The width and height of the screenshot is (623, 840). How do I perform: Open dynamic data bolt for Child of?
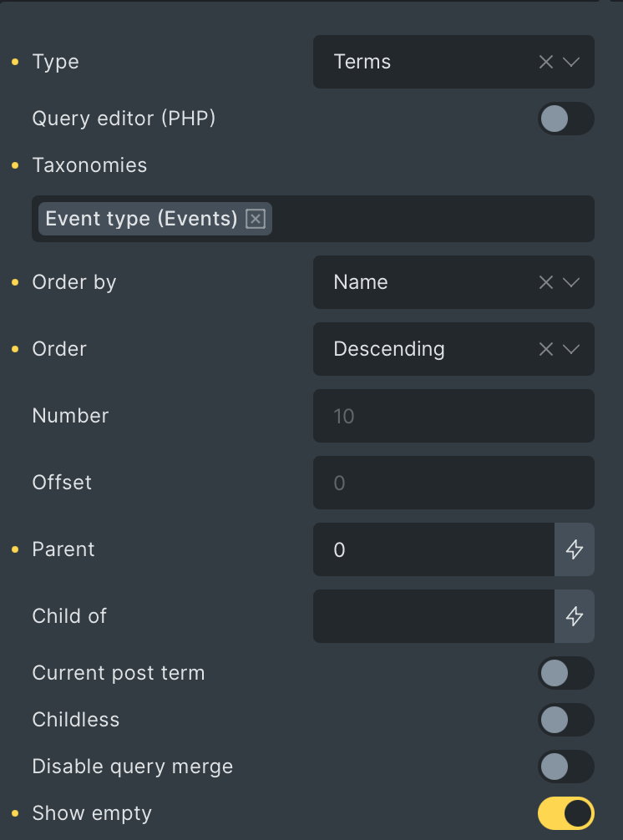(x=575, y=616)
